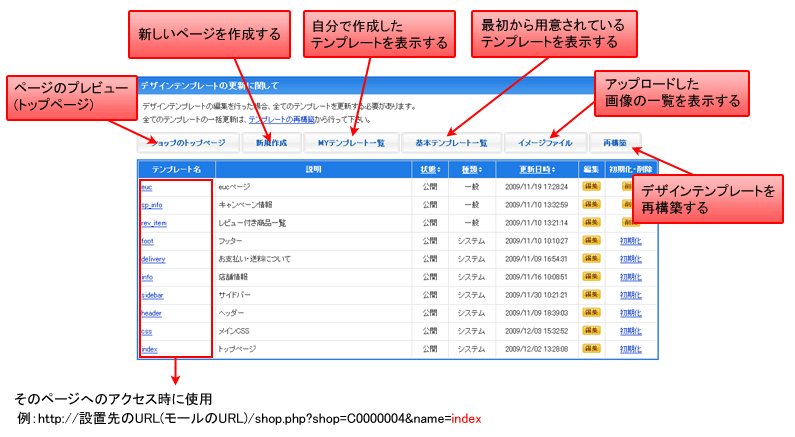Click the 新規作成 button
795x437 pixels.
pos(271,144)
